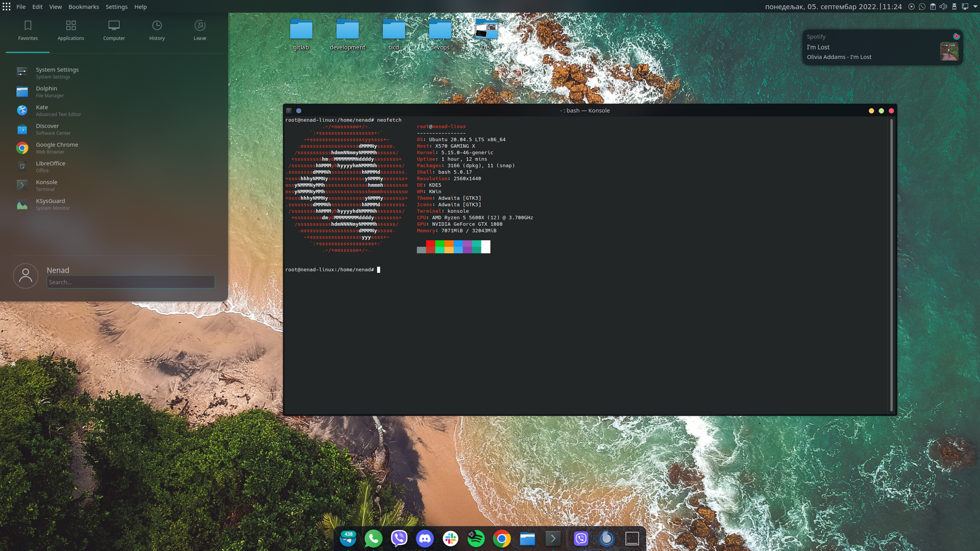Click the Leave icon in launcher
The image size is (980, 551).
click(200, 30)
